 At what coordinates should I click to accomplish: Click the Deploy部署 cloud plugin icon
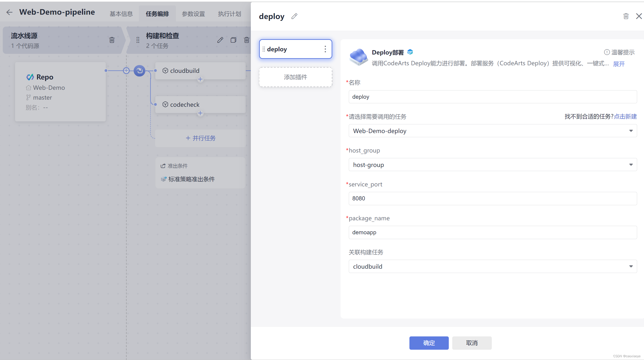point(358,57)
